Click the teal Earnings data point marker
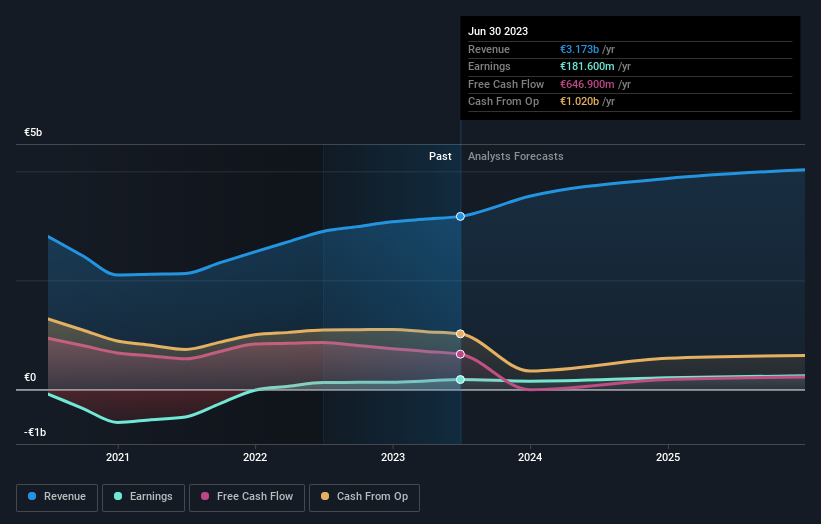The image size is (821, 524). [x=460, y=379]
